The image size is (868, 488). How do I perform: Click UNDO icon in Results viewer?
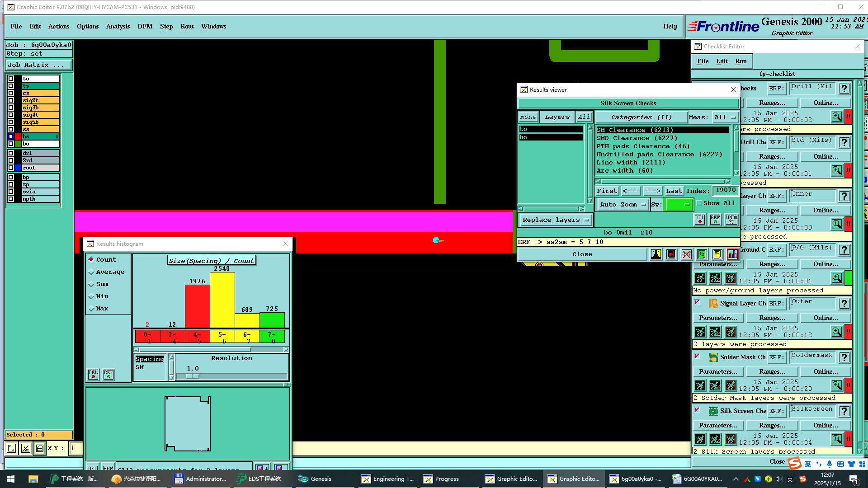tap(731, 220)
